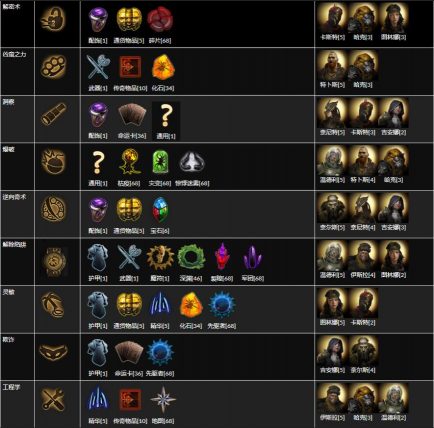This screenshot has width=434, height=428.
Task: Click the 工程学 skill name label
Action: coord(11,387)
